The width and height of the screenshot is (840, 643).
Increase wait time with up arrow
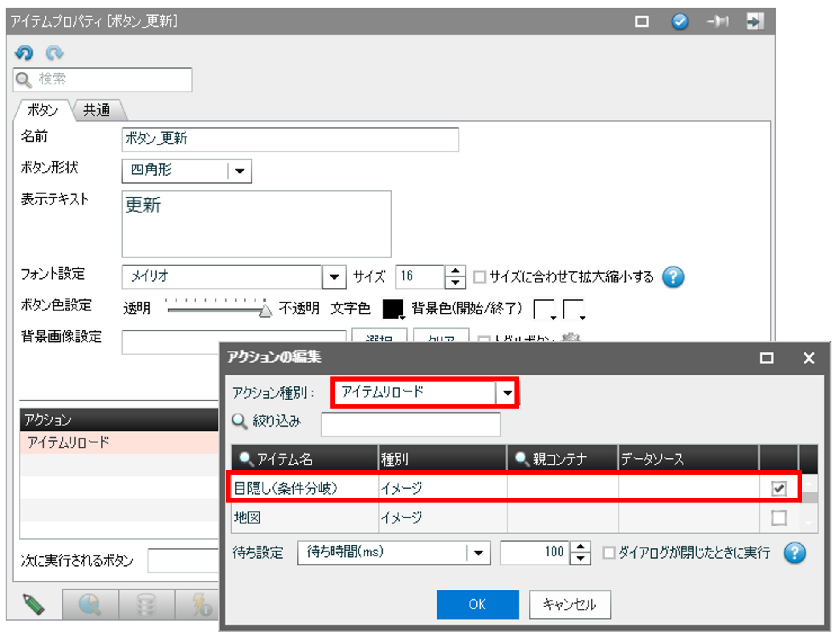tap(580, 547)
